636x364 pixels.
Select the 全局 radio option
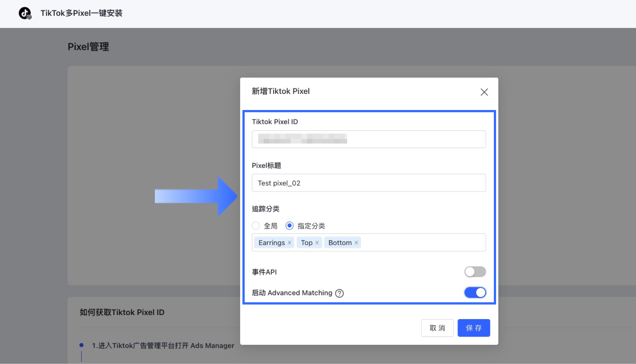coord(256,226)
